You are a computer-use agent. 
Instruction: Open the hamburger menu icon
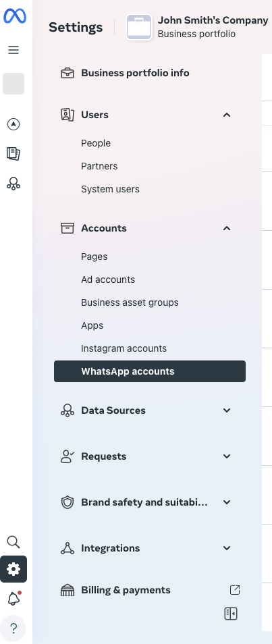click(x=13, y=50)
